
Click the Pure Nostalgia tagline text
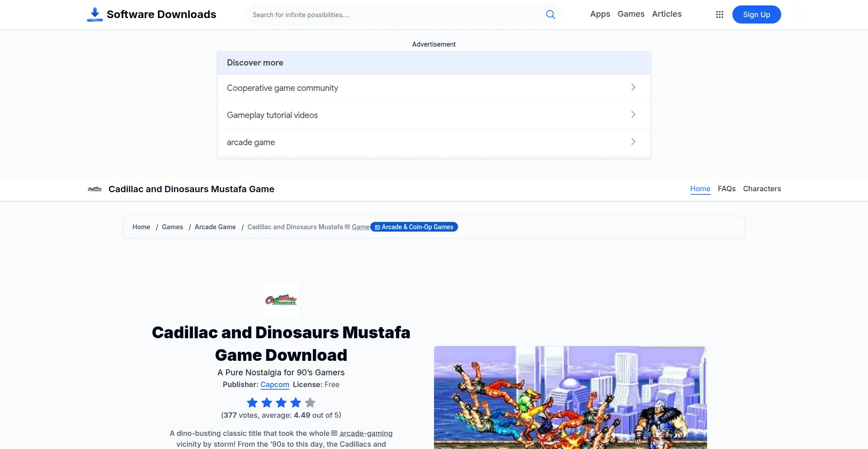[281, 373]
